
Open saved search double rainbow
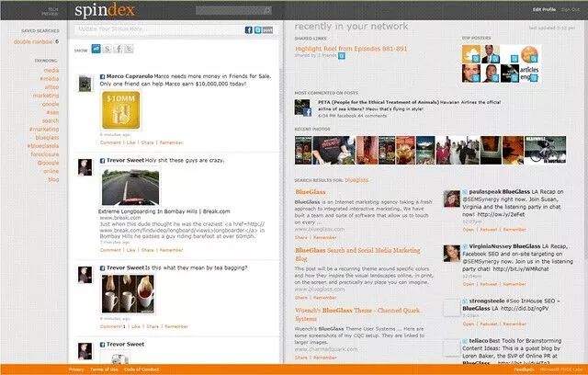tap(33, 41)
